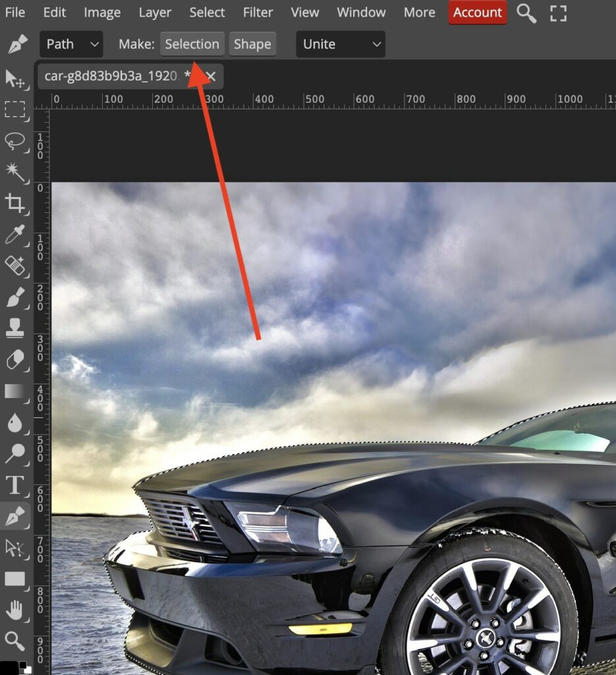Viewport: 616px width, 675px height.
Task: Open the Window menu
Action: click(x=361, y=13)
